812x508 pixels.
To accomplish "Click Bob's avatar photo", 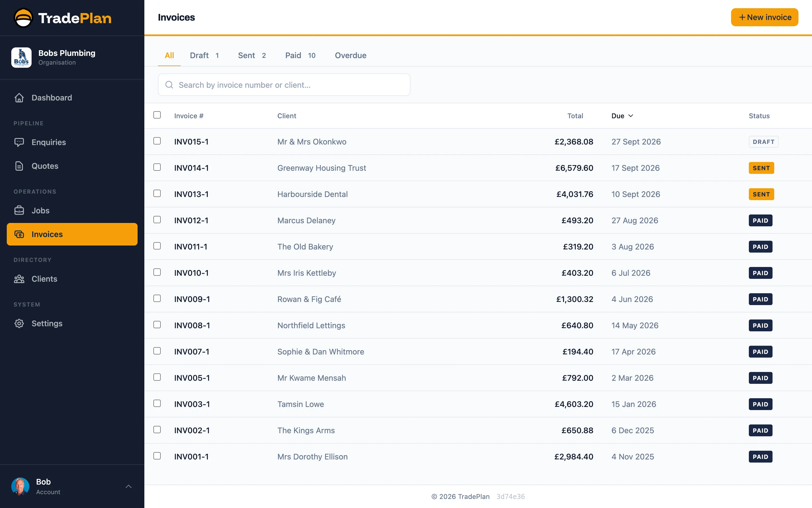I will pos(20,487).
